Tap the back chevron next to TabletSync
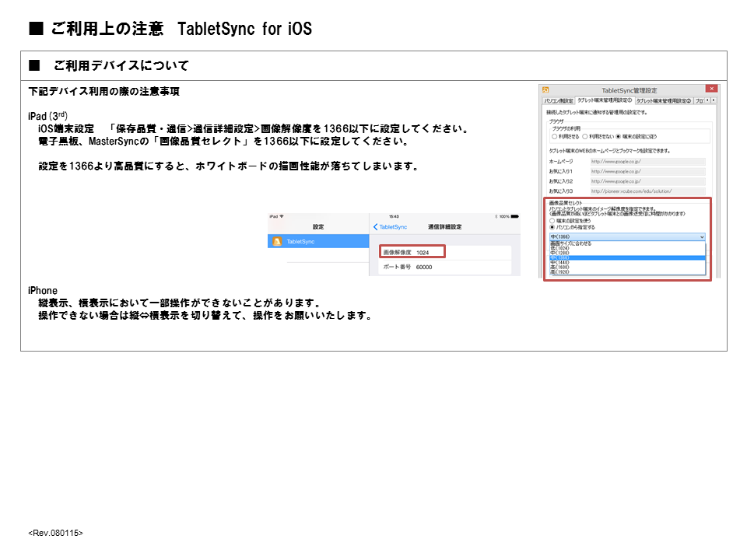747x560 pixels. click(x=376, y=227)
